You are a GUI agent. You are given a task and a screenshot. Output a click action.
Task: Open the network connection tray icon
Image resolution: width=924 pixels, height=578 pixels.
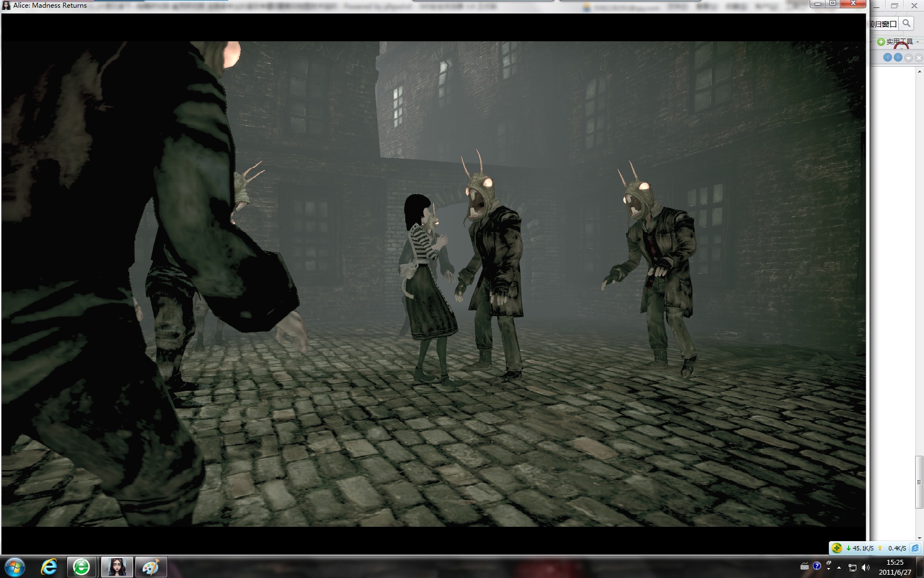point(853,568)
